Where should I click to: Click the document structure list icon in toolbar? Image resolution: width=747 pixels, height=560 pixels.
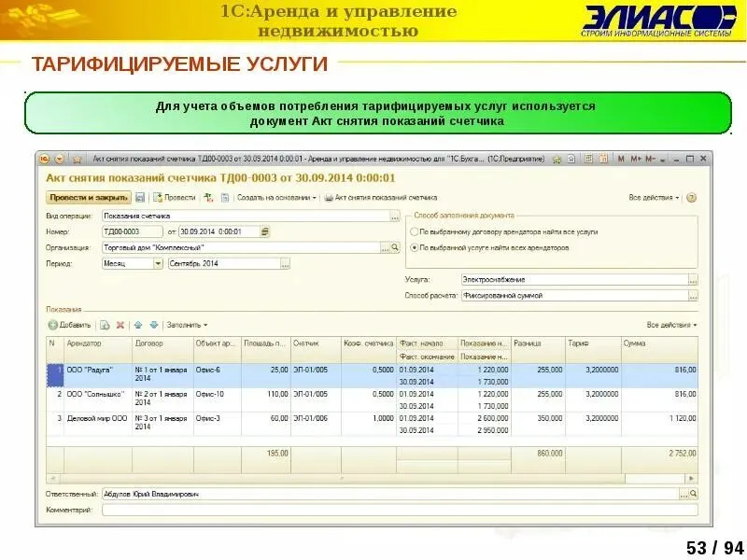tap(225, 197)
